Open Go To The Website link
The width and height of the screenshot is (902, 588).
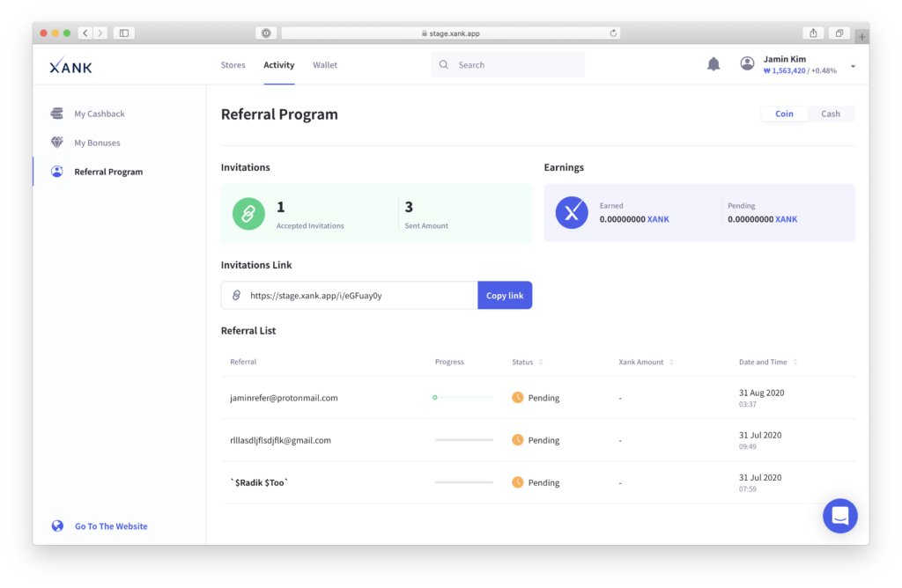pyautogui.click(x=111, y=526)
